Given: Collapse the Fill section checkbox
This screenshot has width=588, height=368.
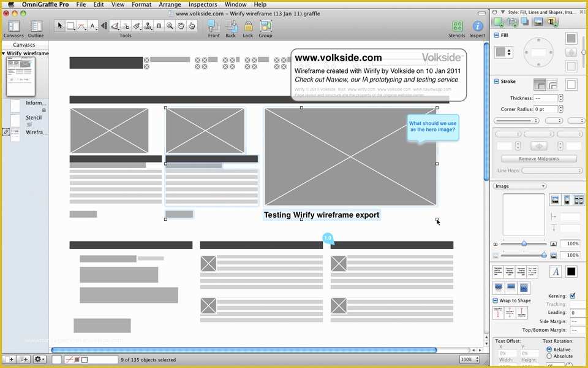Looking at the screenshot, I should (496, 35).
